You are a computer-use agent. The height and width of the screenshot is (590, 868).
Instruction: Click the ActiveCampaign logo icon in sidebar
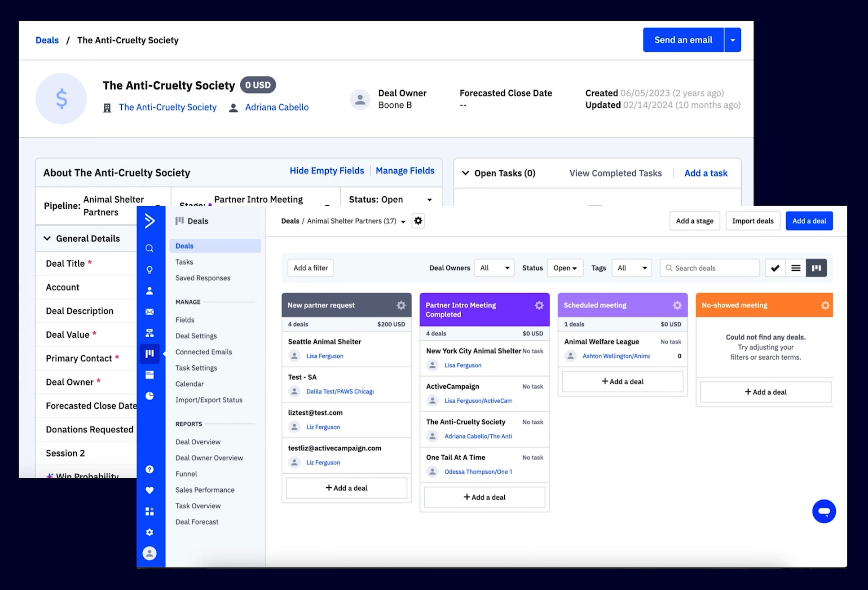click(150, 221)
